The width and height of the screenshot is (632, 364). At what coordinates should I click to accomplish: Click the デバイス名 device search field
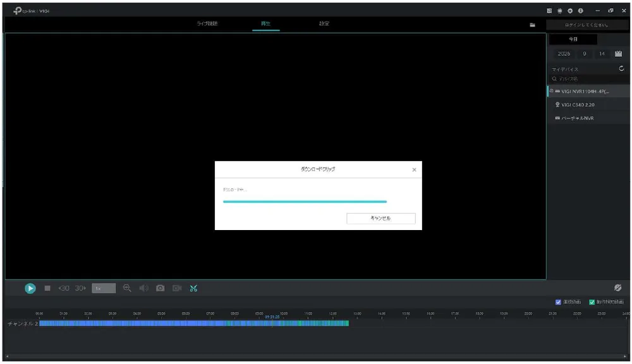pyautogui.click(x=588, y=79)
